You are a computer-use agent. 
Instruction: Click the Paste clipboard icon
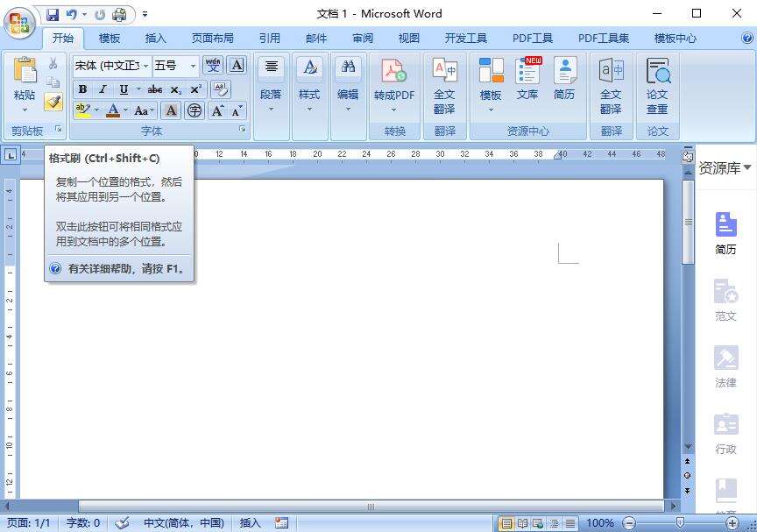click(x=25, y=70)
